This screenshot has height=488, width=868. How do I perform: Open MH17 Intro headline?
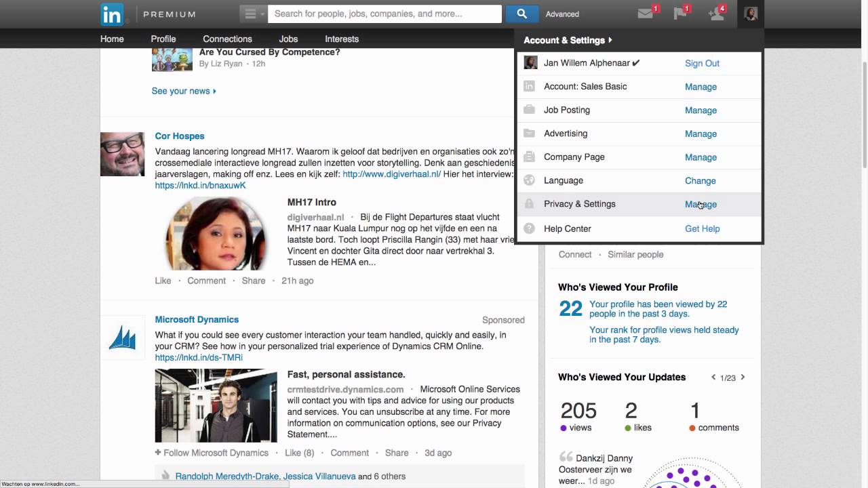(312, 202)
